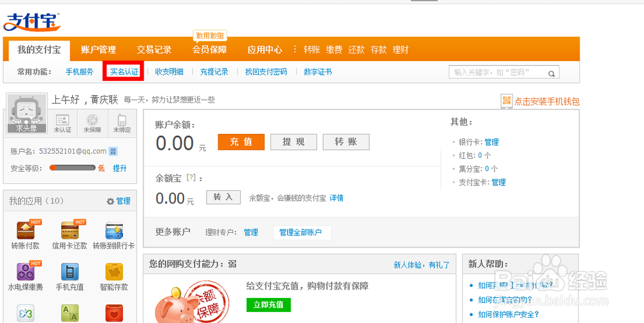The height and width of the screenshot is (323, 644).
Task: Switch to 我的支付宝 tab
Action: coord(39,50)
